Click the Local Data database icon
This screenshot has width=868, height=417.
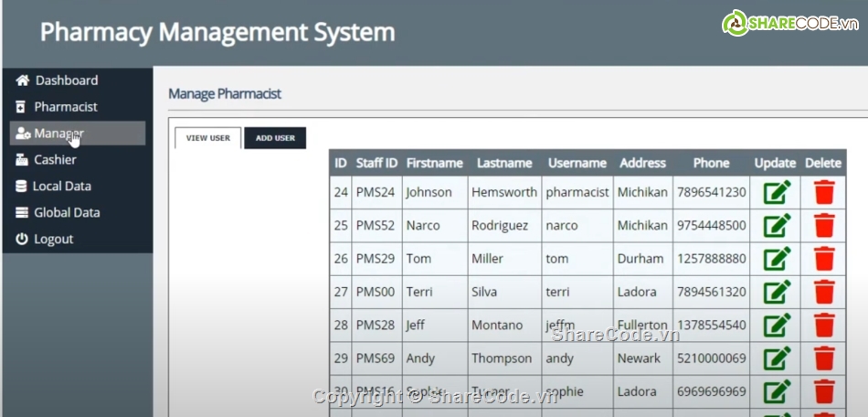point(21,186)
